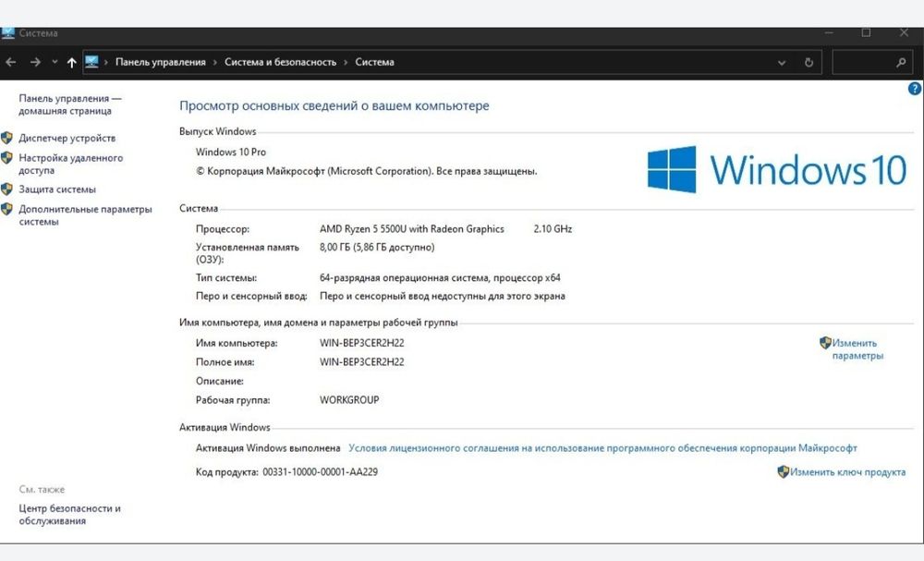Expand chevron after Панель управления breadcrumb
Screen dimensions: 924x561
point(215,63)
